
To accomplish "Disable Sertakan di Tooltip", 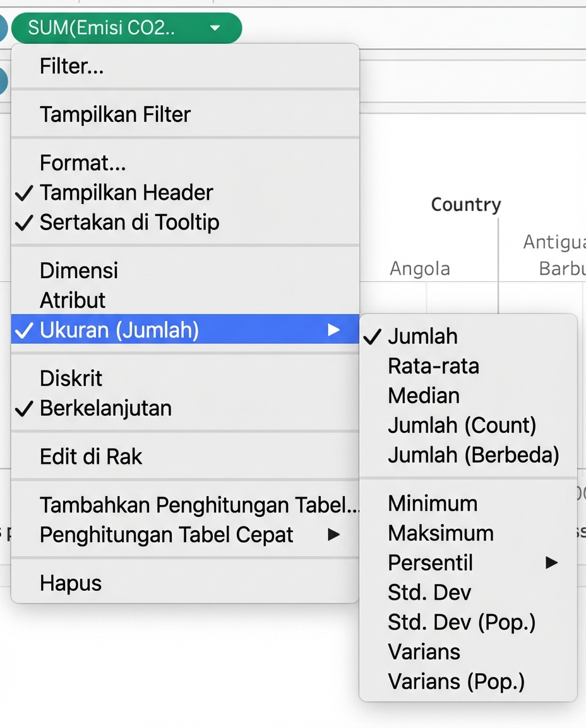I will [131, 222].
